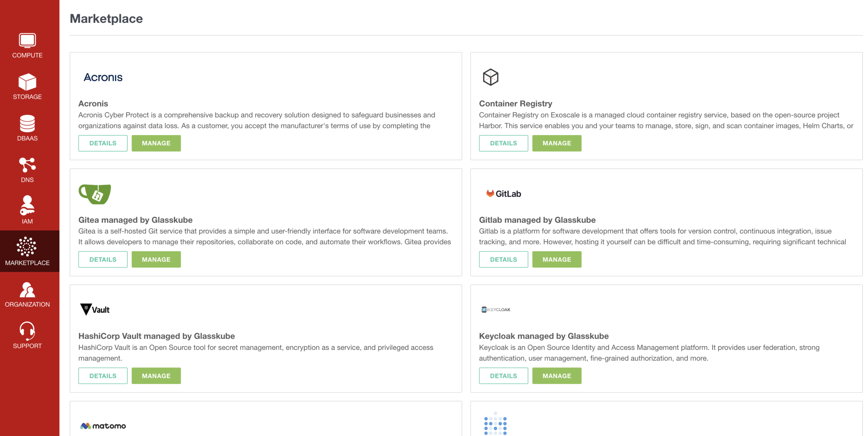Click the Container Registry cube logo
This screenshot has height=436, width=868.
coord(490,77)
